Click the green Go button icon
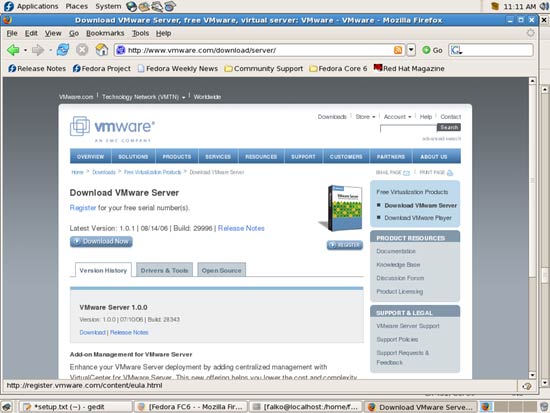This screenshot has width=550, height=413. [x=426, y=50]
